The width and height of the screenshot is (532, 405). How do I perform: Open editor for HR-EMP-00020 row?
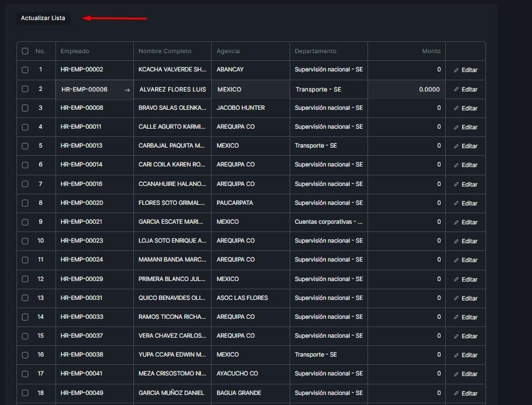pos(465,204)
